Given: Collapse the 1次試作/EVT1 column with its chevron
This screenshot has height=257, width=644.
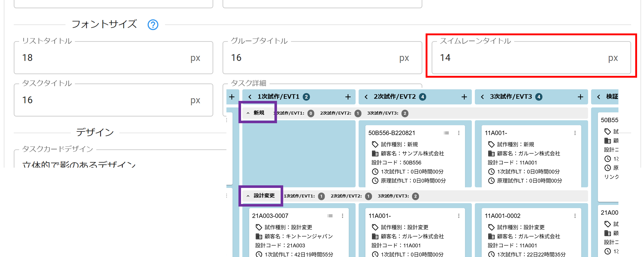Looking at the screenshot, I should click(x=250, y=97).
